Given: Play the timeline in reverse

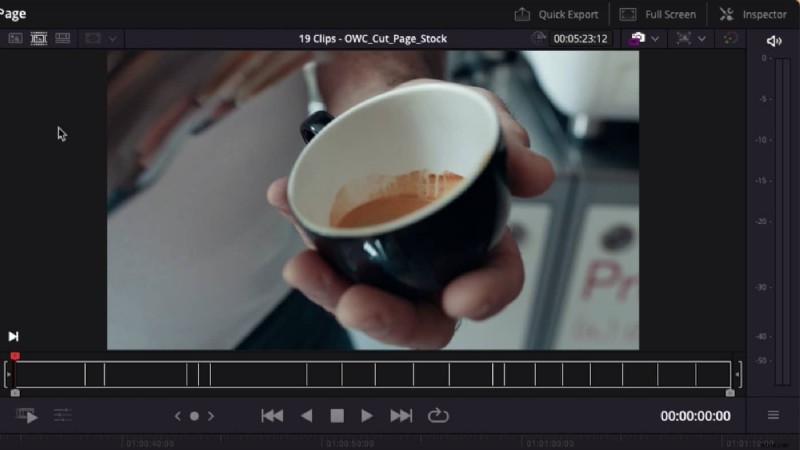Looking at the screenshot, I should click(306, 416).
